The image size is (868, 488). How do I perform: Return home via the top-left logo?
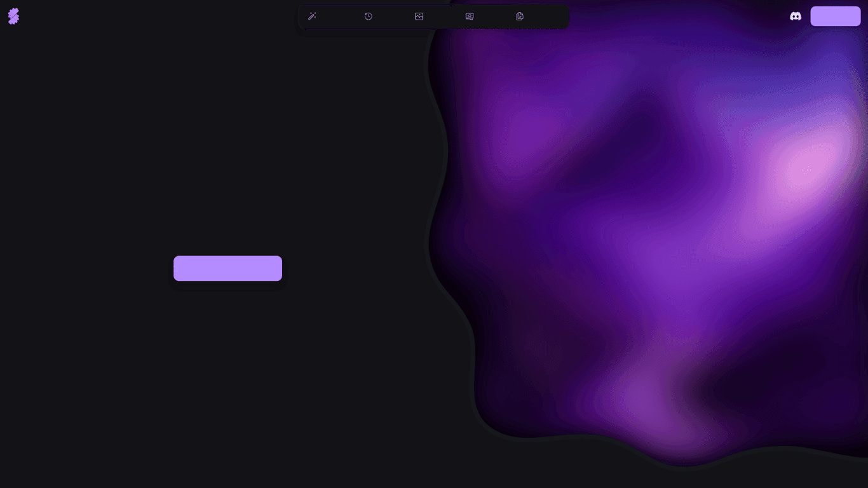(13, 17)
